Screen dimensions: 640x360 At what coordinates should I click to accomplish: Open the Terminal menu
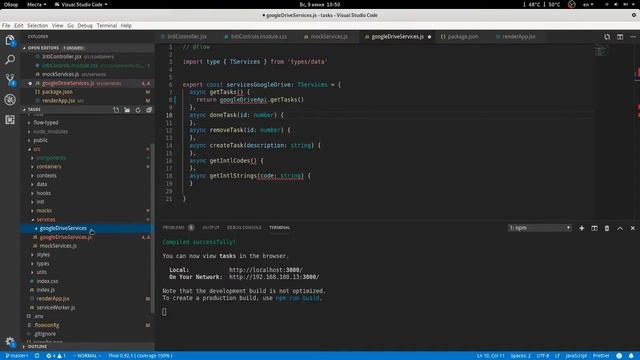point(107,25)
